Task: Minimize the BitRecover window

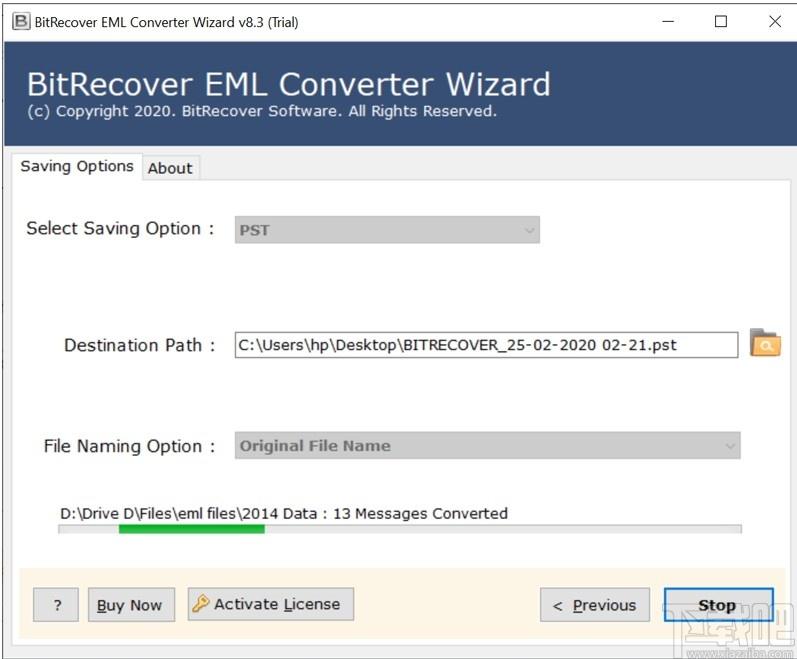Action: point(668,21)
